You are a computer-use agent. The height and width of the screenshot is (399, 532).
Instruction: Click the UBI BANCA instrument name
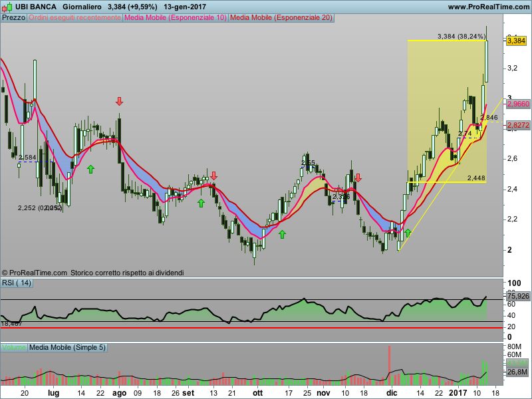click(36, 7)
